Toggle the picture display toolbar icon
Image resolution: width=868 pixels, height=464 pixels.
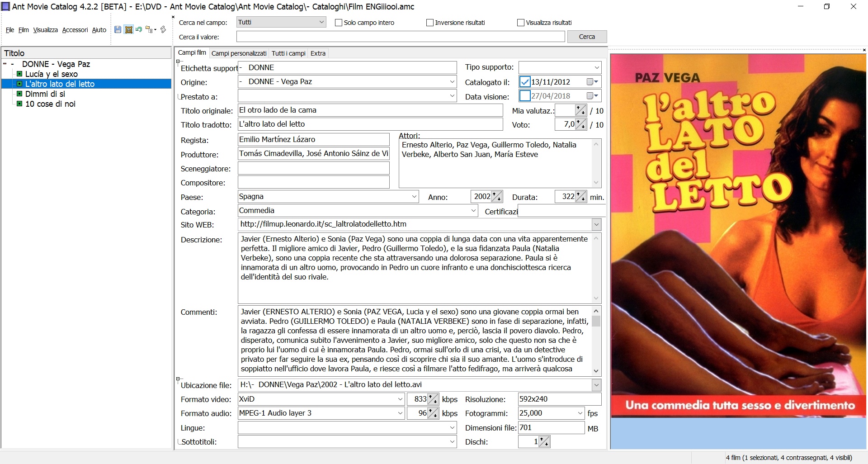pos(128,29)
